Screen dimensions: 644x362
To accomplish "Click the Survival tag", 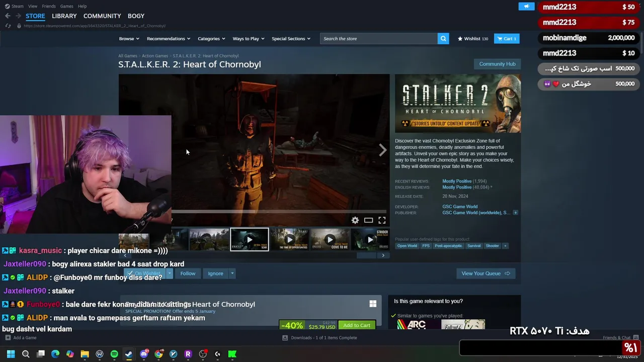I will pos(474,246).
